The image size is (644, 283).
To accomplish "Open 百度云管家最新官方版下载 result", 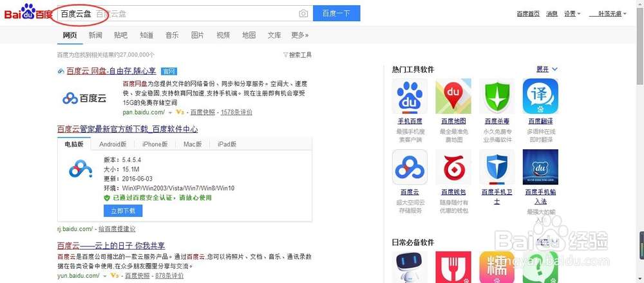I will point(128,129).
